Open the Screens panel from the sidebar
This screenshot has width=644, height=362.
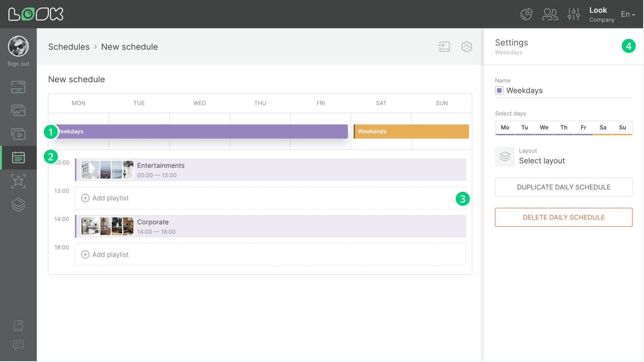click(18, 87)
